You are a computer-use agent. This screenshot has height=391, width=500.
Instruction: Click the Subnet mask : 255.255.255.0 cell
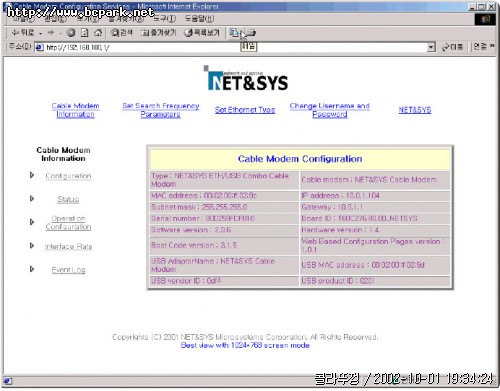pyautogui.click(x=224, y=207)
